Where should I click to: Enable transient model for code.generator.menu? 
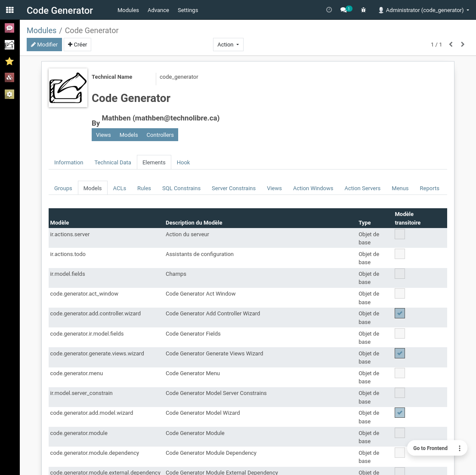[x=399, y=373]
